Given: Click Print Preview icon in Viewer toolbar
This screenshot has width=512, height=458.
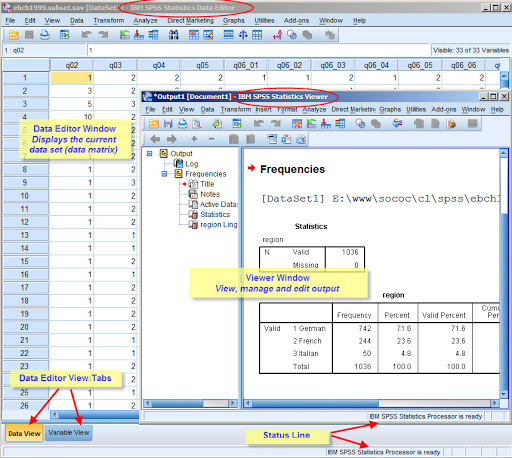Looking at the screenshot, I should coord(197,124).
